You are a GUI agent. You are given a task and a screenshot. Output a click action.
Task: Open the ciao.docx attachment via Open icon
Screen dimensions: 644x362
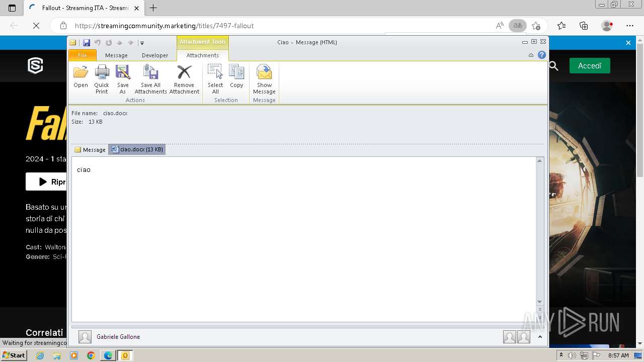(x=80, y=77)
